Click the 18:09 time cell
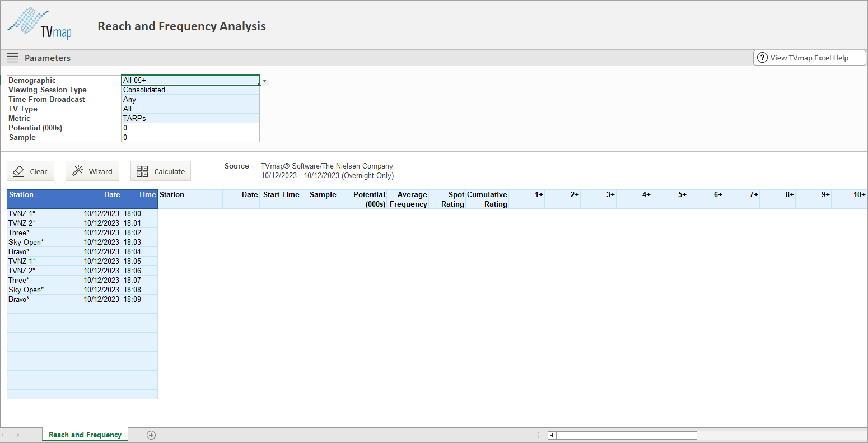The image size is (868, 443). tap(140, 299)
